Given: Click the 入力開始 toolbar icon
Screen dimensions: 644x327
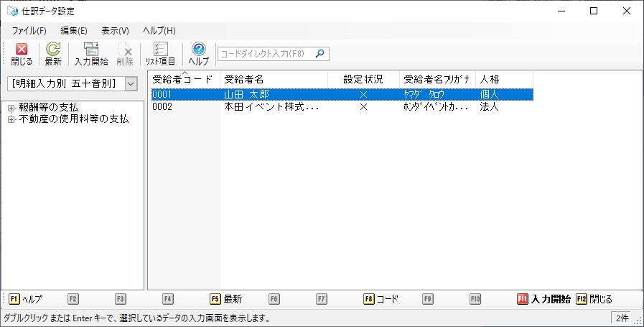Looking at the screenshot, I should coord(91,54).
